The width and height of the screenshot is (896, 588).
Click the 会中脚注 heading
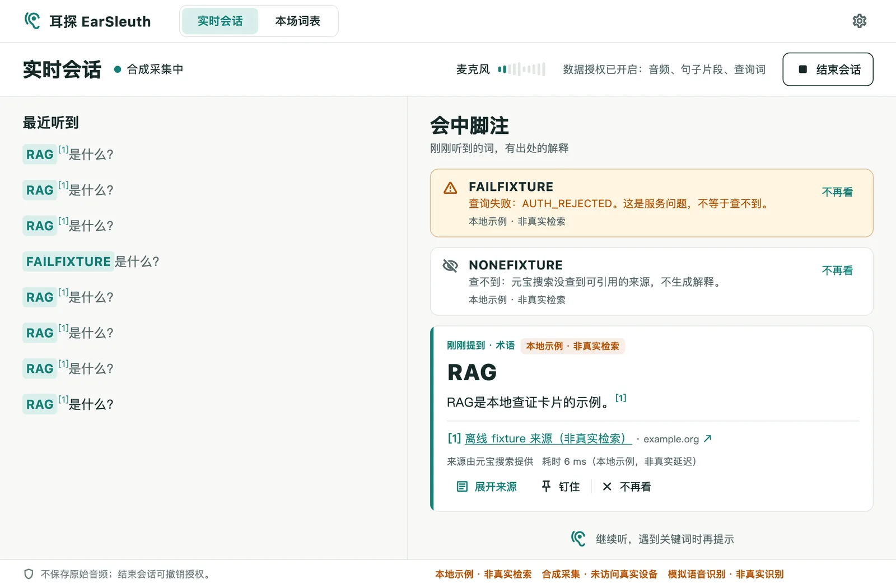point(469,125)
